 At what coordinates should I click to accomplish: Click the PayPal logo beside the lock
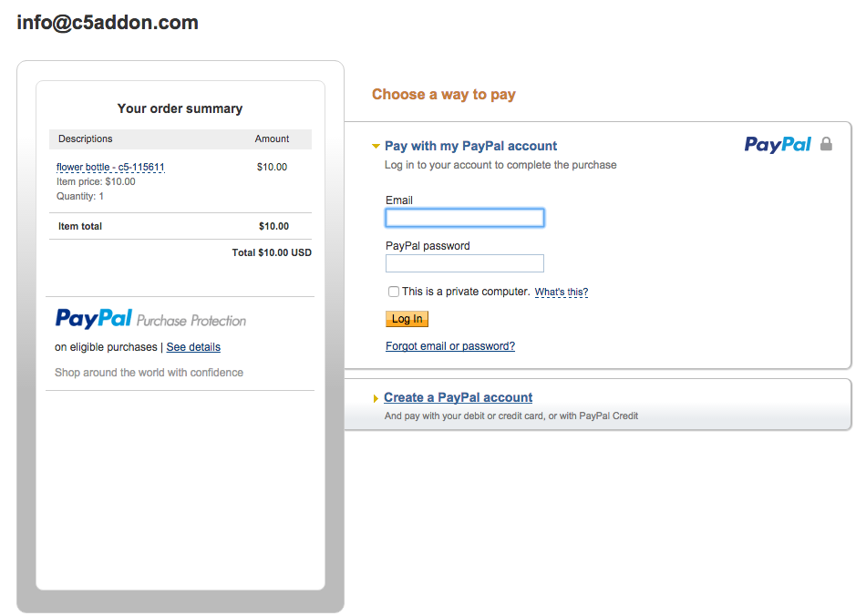778,145
